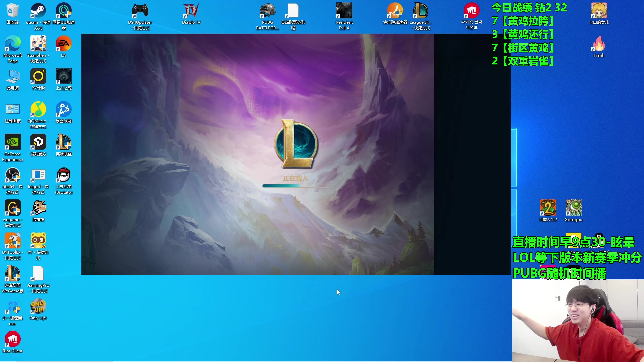Open the wegame shortcut

(13, 213)
